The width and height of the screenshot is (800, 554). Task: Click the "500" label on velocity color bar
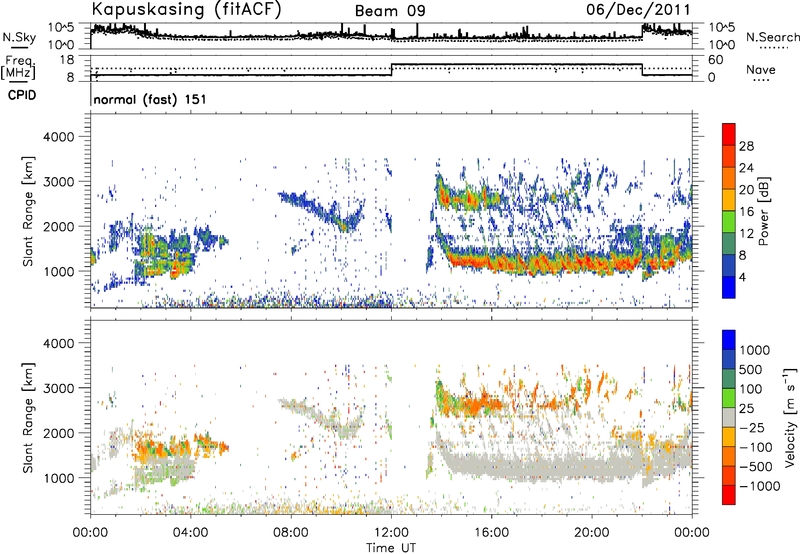pyautogui.click(x=751, y=370)
